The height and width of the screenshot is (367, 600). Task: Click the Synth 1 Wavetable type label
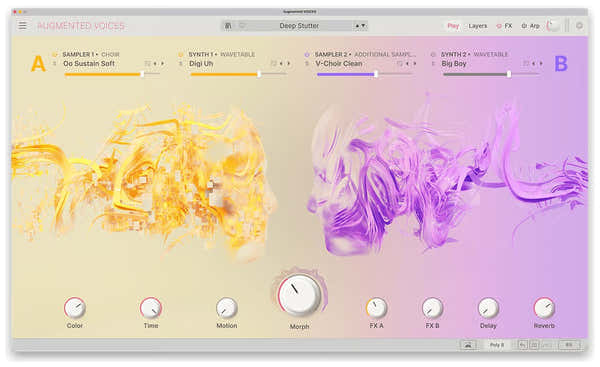tap(238, 55)
